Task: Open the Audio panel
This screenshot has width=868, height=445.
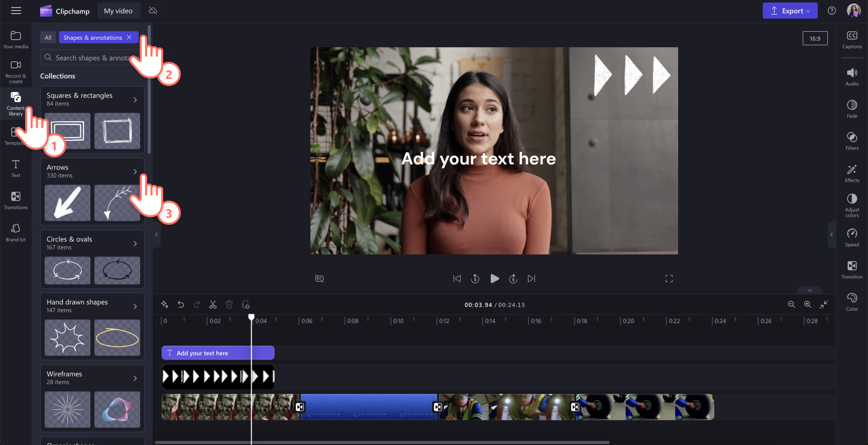Action: 852,77
